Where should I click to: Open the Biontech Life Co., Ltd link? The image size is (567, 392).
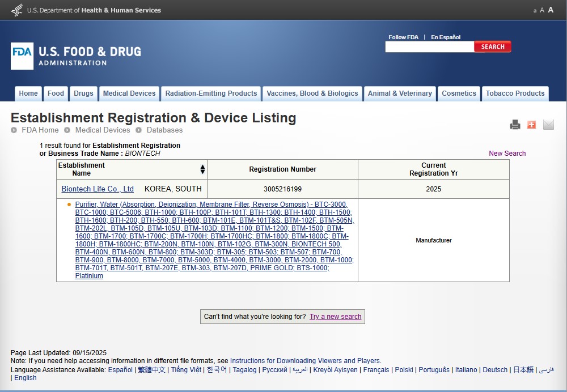(x=98, y=189)
